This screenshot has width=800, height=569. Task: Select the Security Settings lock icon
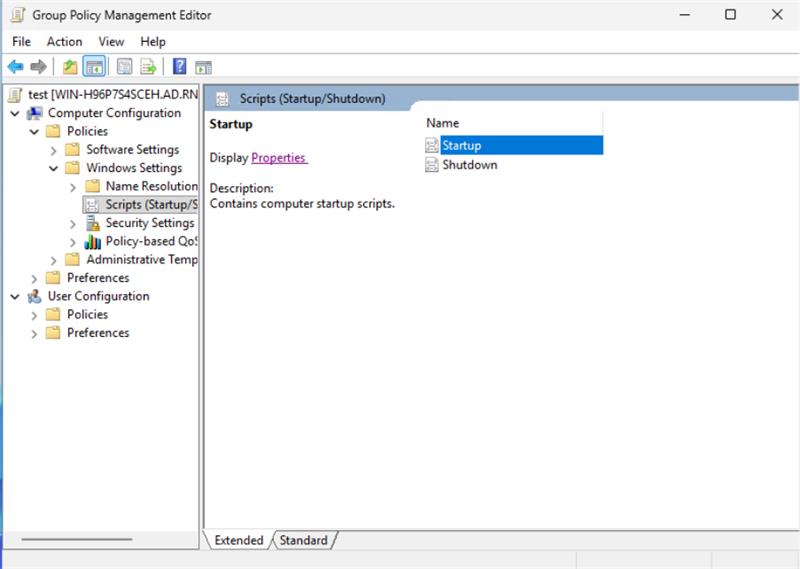(93, 223)
